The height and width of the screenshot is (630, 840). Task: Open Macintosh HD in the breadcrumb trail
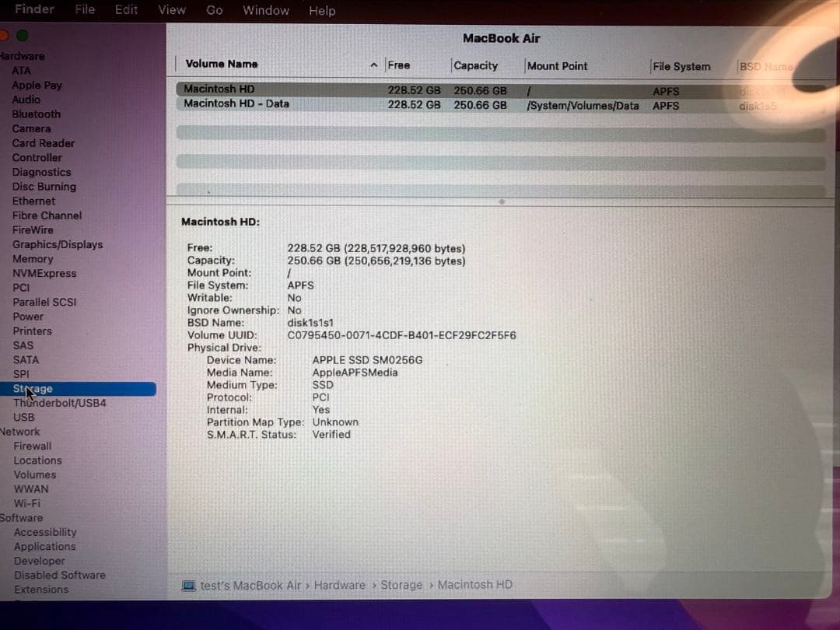pyautogui.click(x=474, y=585)
